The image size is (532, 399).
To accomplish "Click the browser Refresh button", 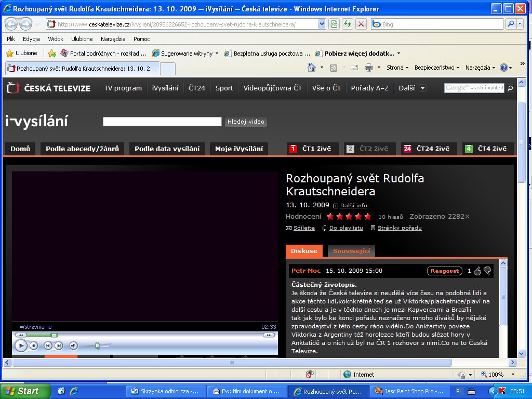I will click(347, 24).
